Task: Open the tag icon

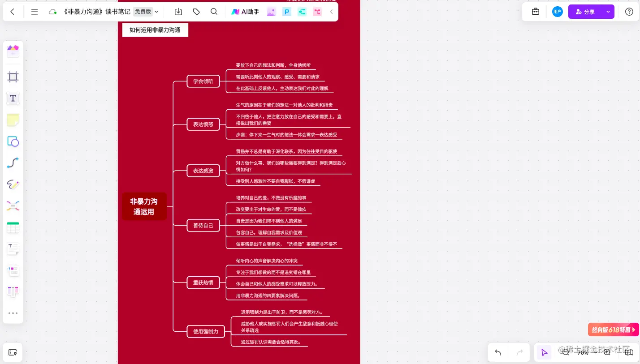Action: pos(196,12)
